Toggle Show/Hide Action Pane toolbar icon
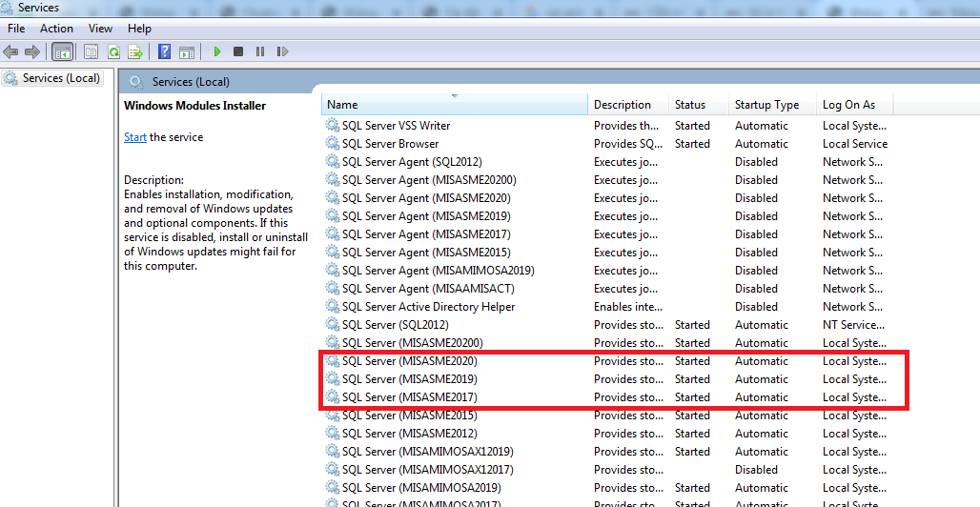This screenshot has width=980, height=507. [x=186, y=51]
